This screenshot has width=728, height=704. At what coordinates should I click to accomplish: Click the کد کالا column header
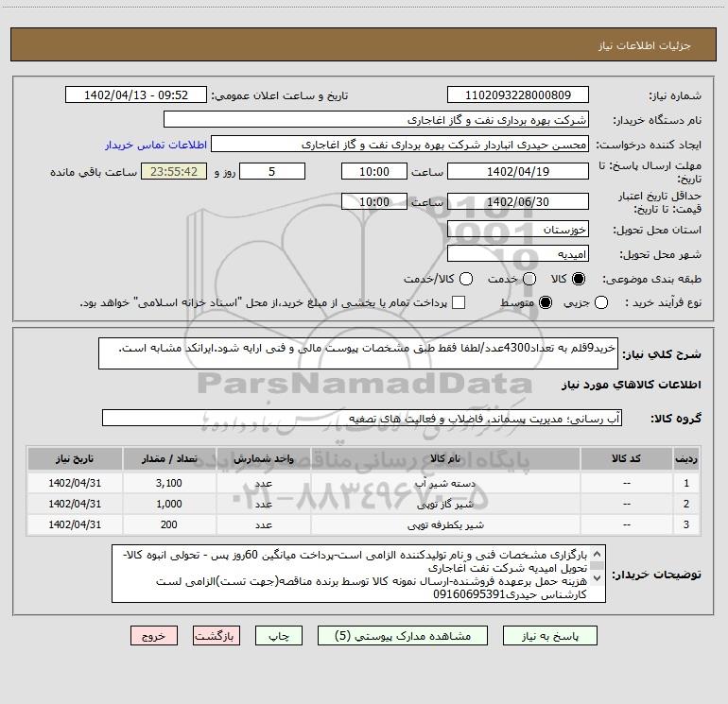[x=626, y=458]
